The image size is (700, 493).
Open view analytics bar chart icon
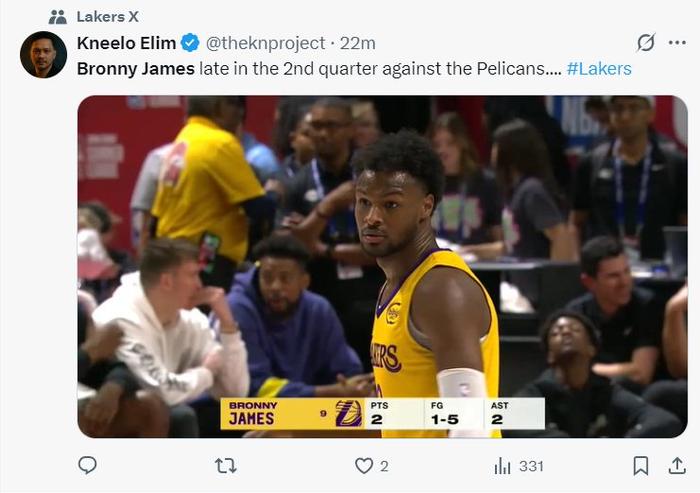[x=503, y=466]
